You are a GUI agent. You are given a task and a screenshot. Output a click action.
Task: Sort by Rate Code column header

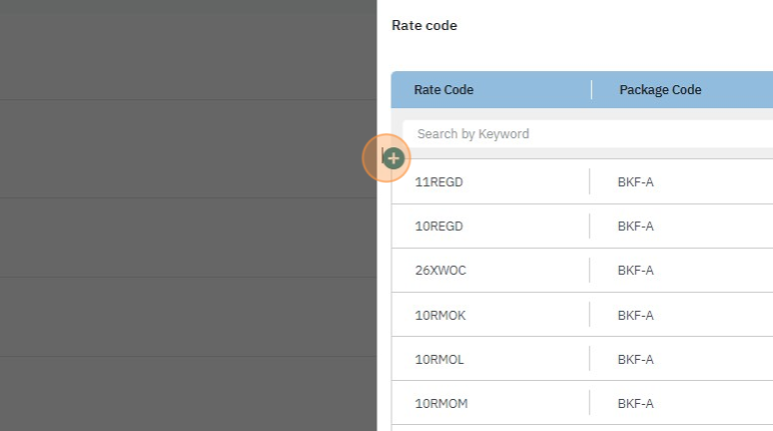coord(444,90)
